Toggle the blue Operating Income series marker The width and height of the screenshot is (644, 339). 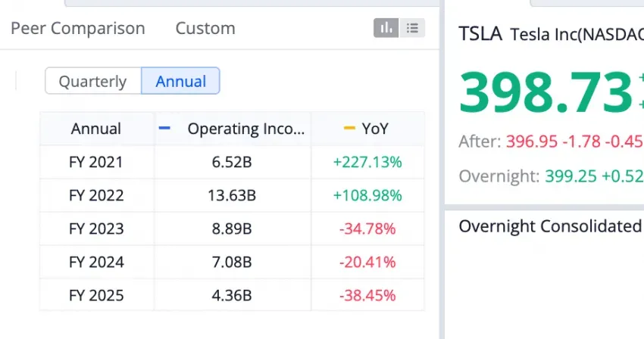(x=164, y=129)
